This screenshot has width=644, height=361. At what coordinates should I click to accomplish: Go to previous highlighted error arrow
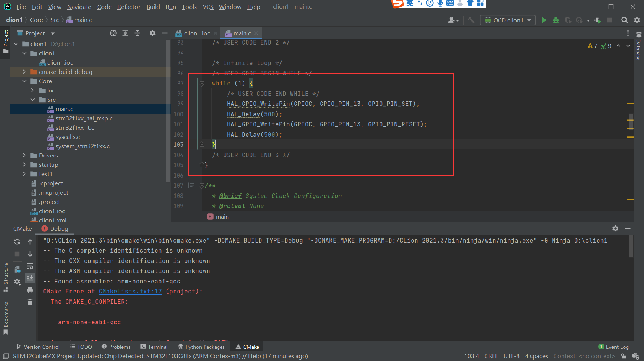click(618, 46)
